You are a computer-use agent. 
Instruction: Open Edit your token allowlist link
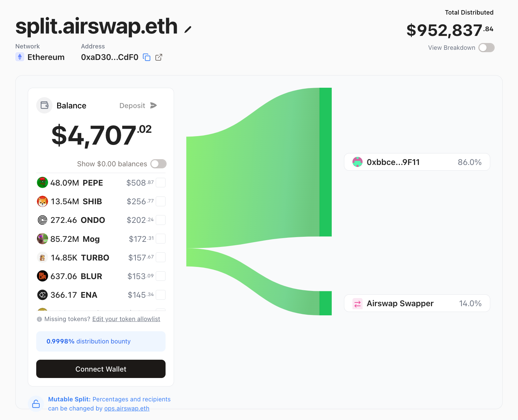point(126,319)
